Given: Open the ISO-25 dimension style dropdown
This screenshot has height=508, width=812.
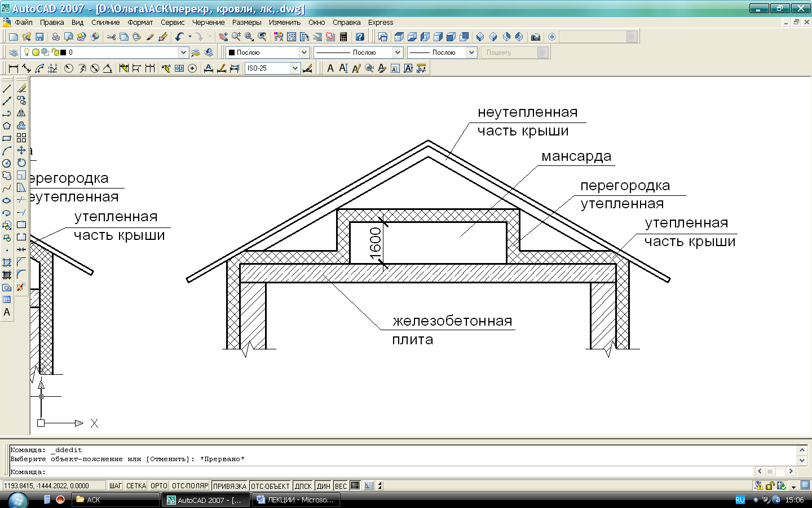Looking at the screenshot, I should click(294, 68).
